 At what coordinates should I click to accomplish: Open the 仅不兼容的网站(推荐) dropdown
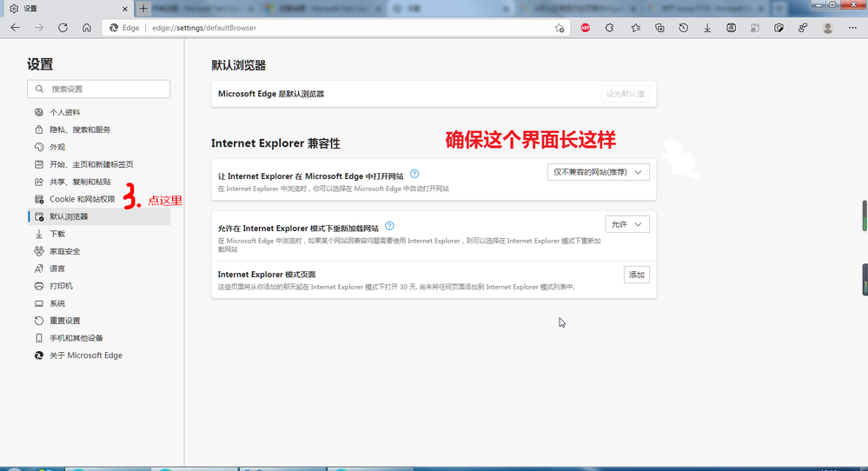598,172
